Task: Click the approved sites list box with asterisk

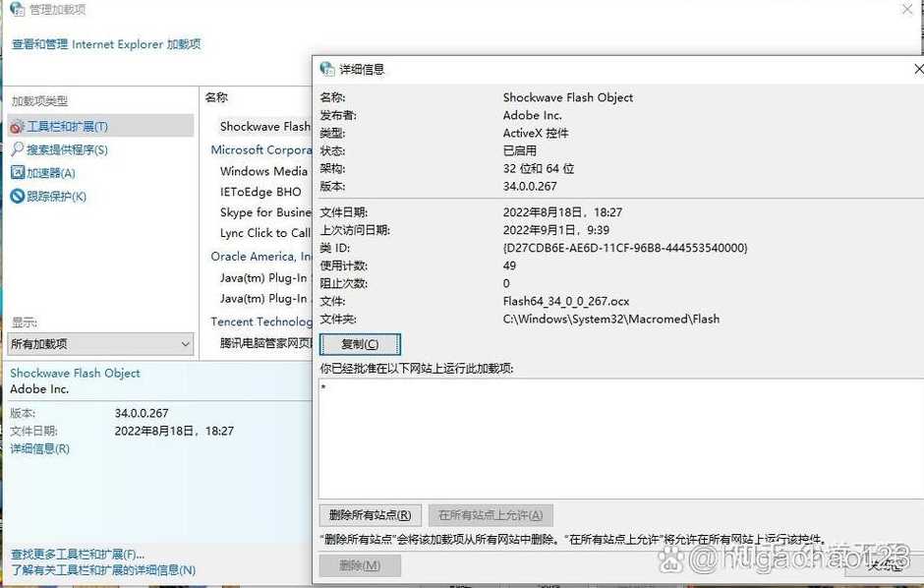Action: point(620,439)
